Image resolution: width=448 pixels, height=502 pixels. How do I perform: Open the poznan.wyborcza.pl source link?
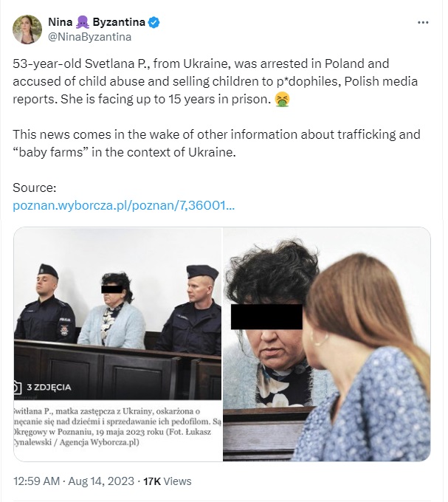click(123, 205)
